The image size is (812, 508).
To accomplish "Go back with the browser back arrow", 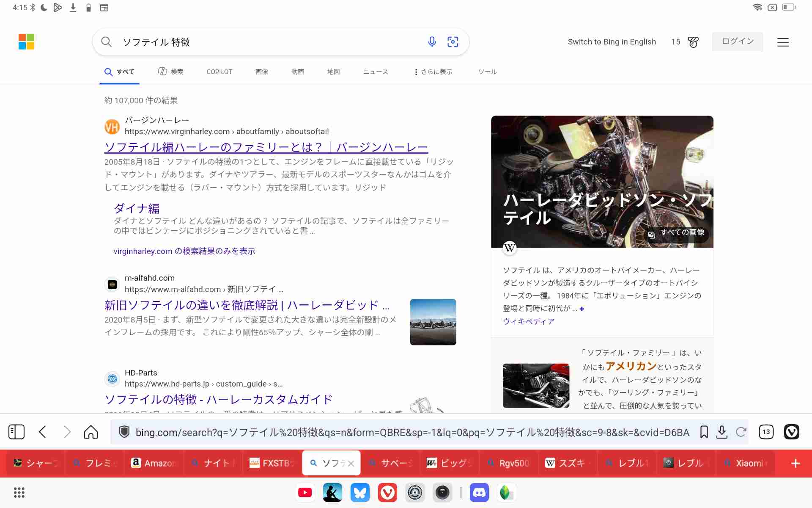I will pos(42,432).
